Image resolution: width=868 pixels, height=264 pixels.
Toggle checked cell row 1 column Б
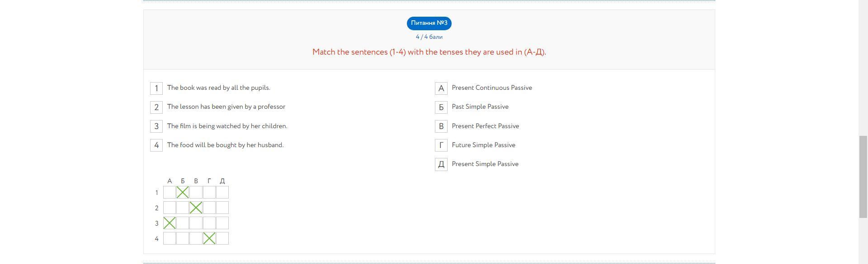point(183,193)
